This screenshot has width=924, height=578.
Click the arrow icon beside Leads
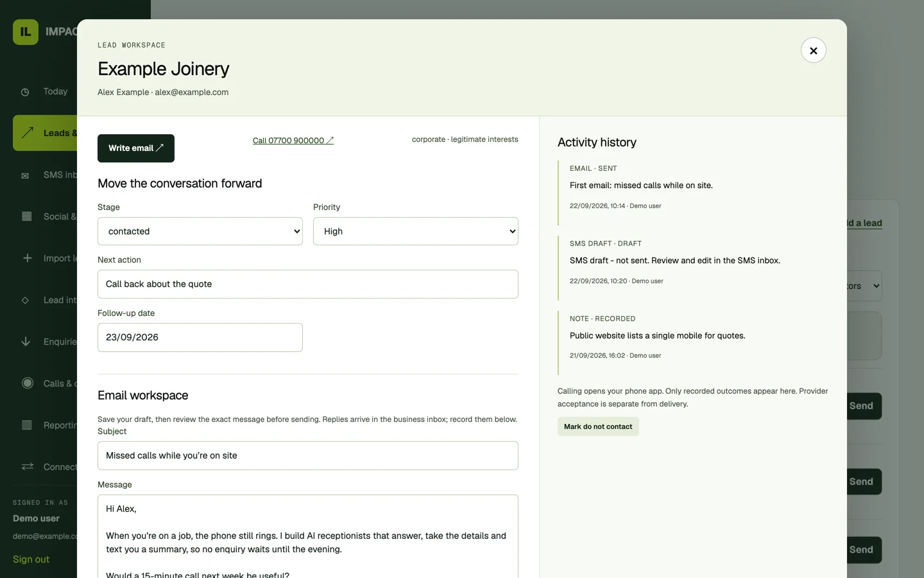coord(27,133)
